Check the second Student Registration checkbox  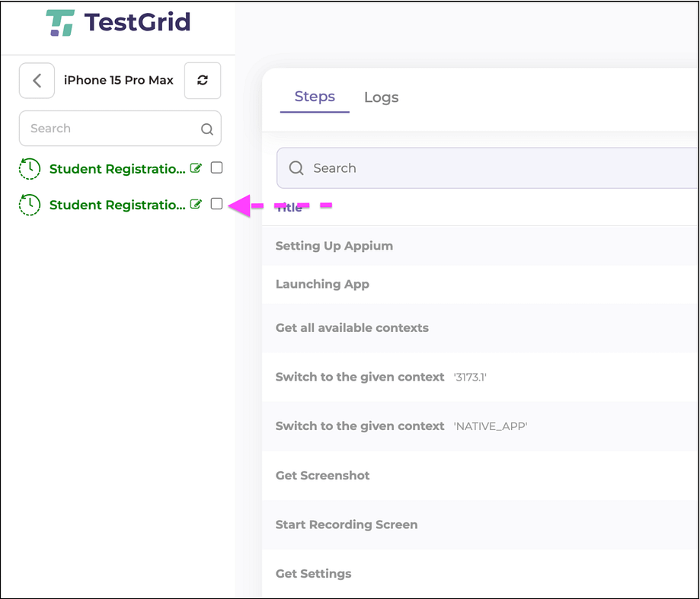pos(216,204)
